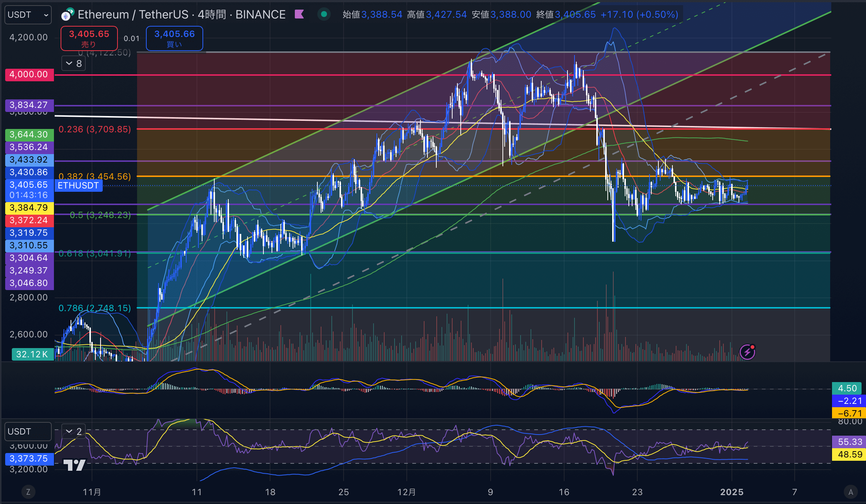Screen dimensions: 866x504
Task: Click the 3,319.75 blue price label
Action: point(29,233)
